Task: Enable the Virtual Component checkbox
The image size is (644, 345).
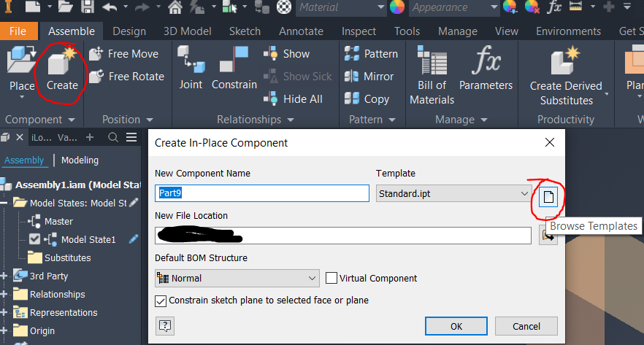Action: click(331, 278)
